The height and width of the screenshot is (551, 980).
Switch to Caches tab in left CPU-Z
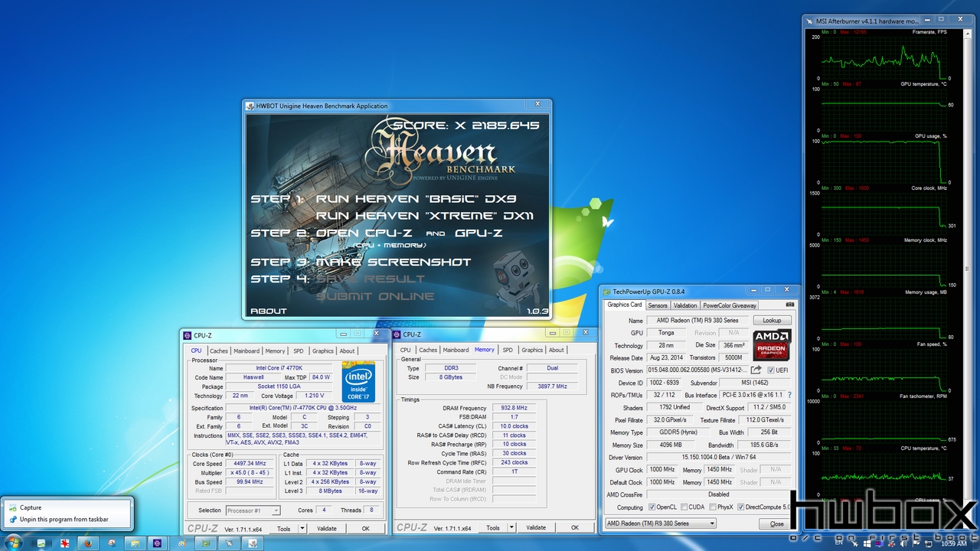219,351
